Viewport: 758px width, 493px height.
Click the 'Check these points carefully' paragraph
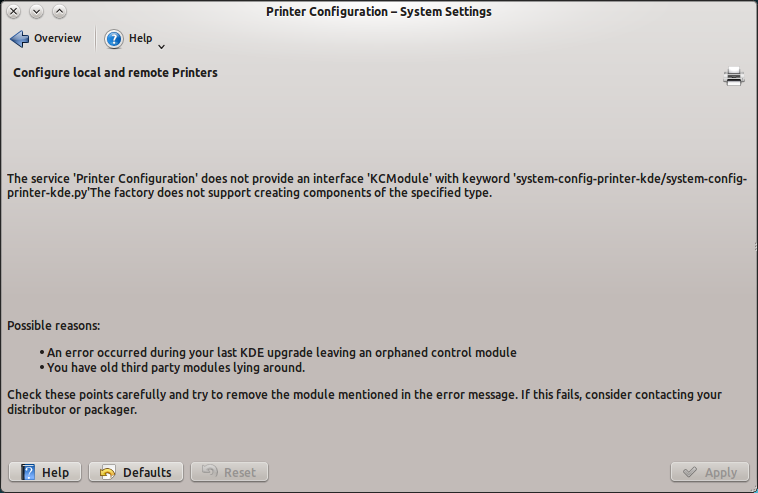point(364,402)
